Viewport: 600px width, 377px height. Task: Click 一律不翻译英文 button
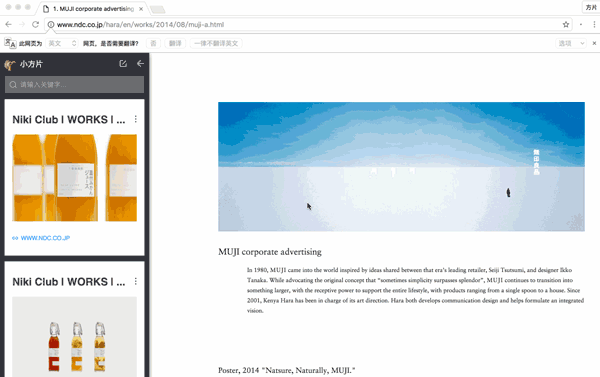216,43
